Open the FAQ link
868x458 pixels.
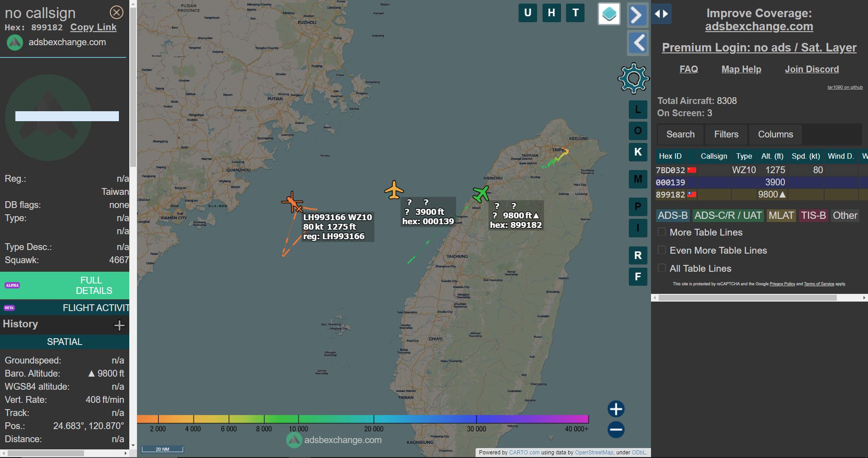[x=689, y=69]
